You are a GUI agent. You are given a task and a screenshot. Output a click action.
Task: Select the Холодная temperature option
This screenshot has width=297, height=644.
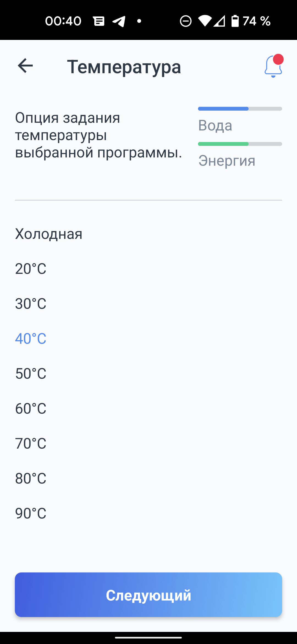point(49,234)
